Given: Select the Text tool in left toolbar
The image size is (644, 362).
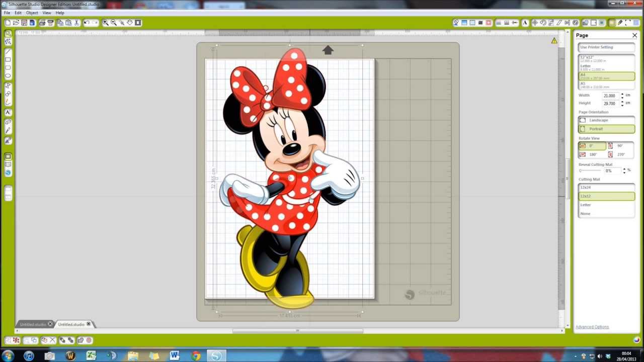Looking at the screenshot, I should 8,113.
